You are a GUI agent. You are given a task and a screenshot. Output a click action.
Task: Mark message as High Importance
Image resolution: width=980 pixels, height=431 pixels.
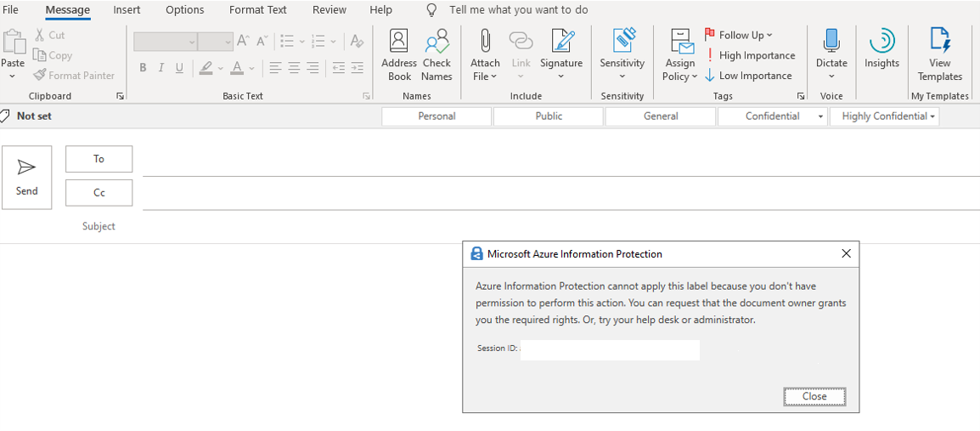(750, 55)
